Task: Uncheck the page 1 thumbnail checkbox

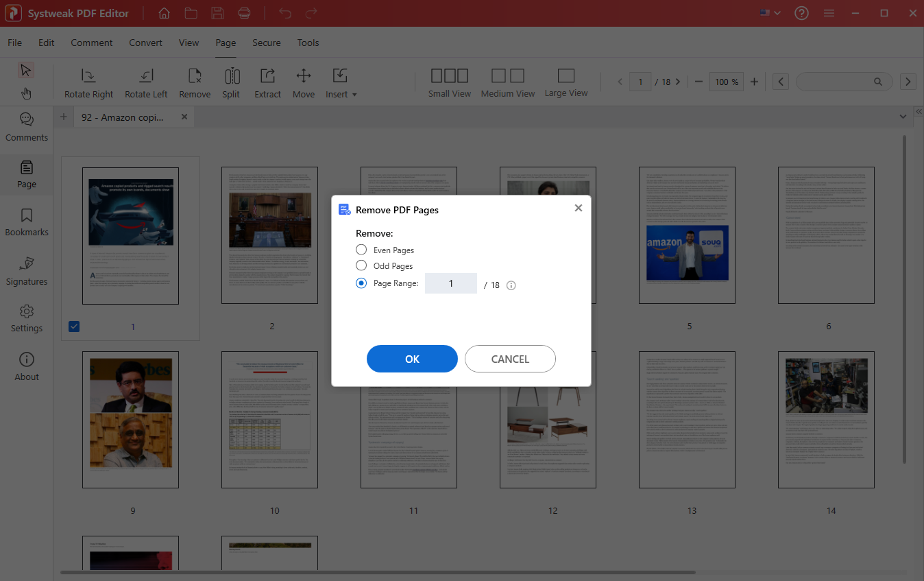Action: pyautogui.click(x=74, y=327)
